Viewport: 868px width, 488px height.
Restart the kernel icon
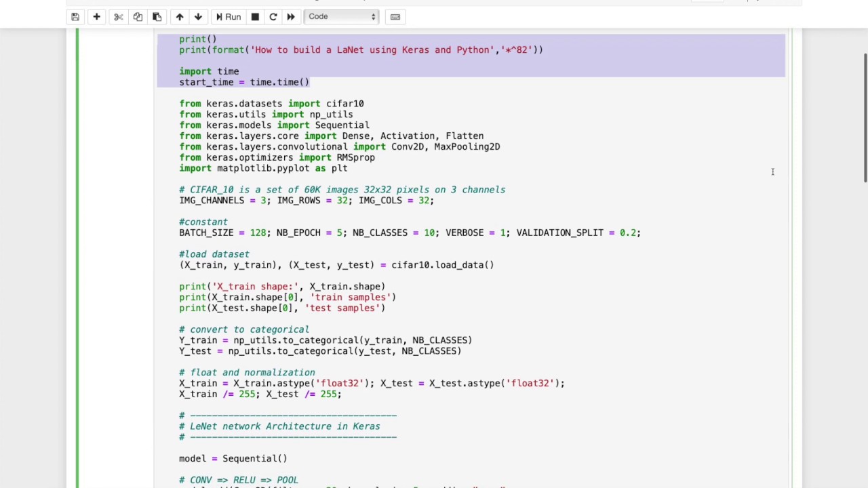[273, 16]
